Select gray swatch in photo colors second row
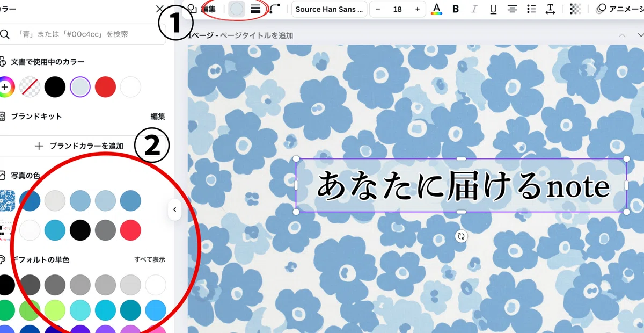 [x=105, y=230]
